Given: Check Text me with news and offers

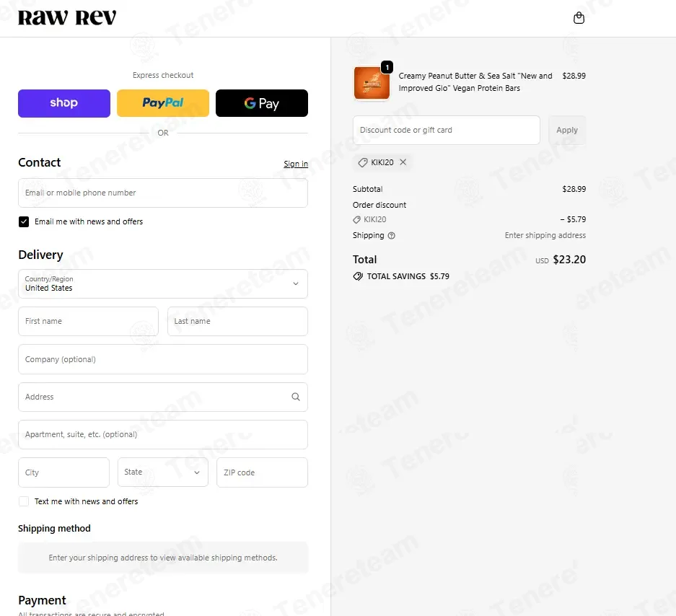Looking at the screenshot, I should [24, 501].
